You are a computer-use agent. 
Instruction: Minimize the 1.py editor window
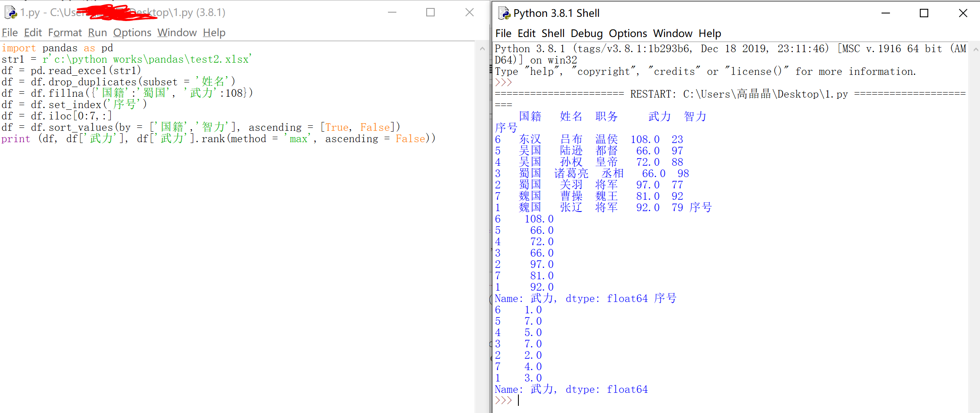pyautogui.click(x=392, y=13)
